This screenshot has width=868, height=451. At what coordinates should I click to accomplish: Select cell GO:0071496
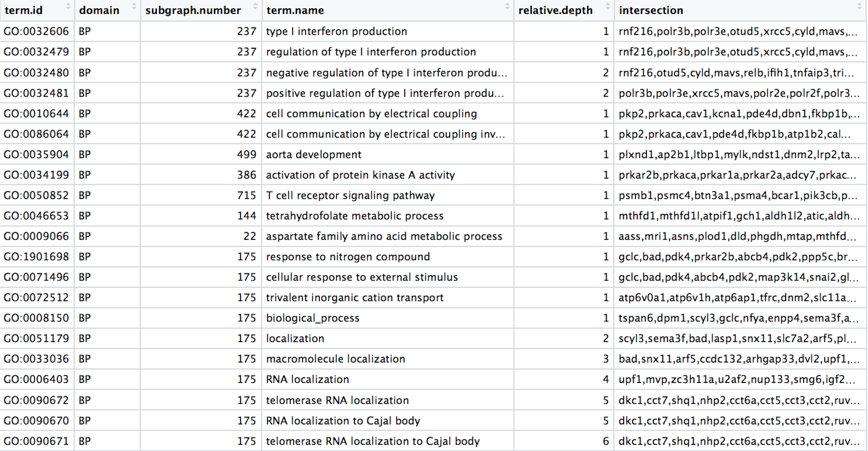coord(37,277)
